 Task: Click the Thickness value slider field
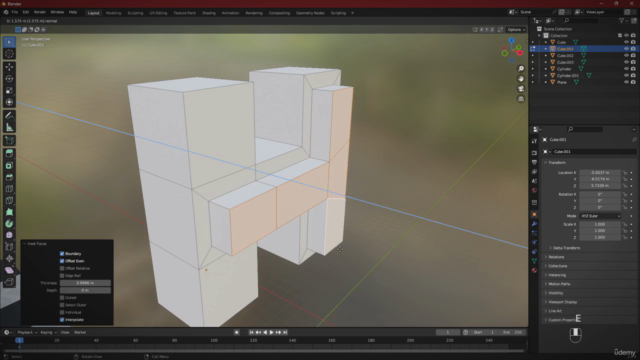point(85,283)
